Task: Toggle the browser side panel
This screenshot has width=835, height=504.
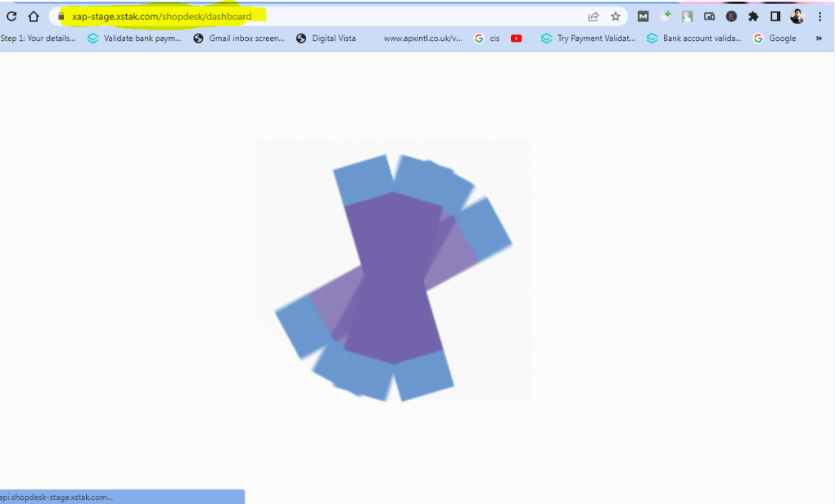Action: point(775,16)
